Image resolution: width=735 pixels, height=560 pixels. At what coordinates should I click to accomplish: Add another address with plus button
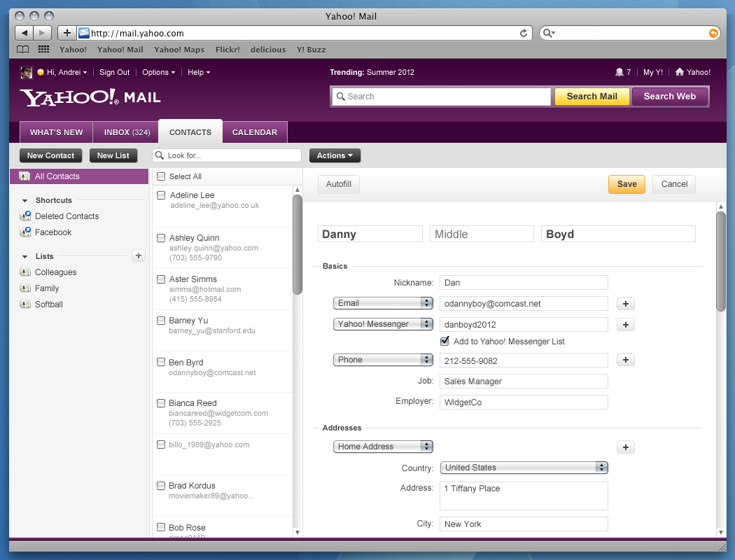click(x=625, y=447)
